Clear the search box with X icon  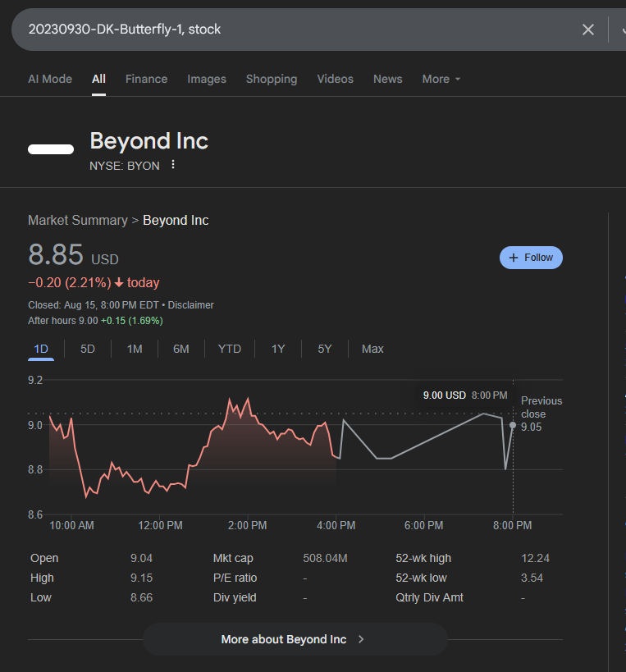tap(587, 30)
